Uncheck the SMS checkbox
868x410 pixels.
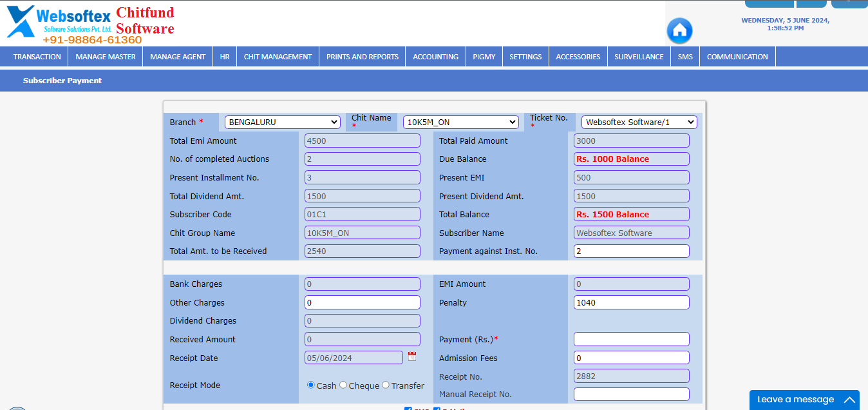coord(408,409)
